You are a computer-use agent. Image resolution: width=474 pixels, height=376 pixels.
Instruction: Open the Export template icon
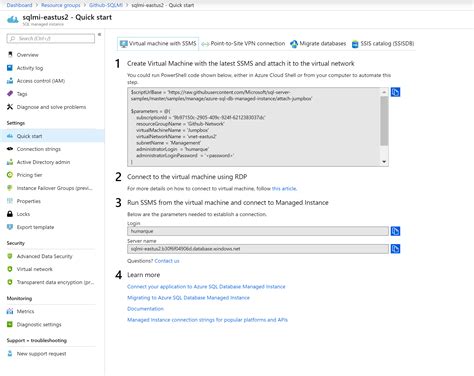point(10,227)
